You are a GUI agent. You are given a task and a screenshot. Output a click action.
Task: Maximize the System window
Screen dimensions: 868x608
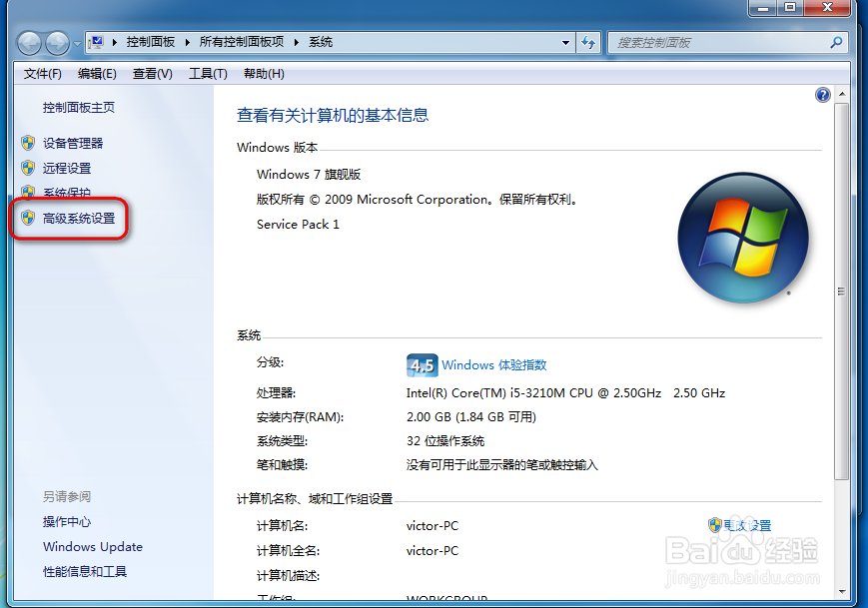pyautogui.click(x=790, y=7)
